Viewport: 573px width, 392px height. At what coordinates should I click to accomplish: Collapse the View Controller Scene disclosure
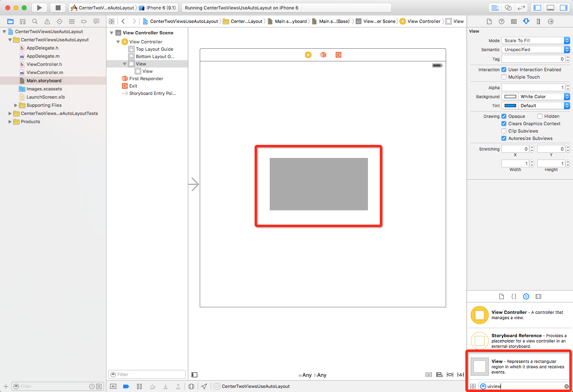[111, 33]
